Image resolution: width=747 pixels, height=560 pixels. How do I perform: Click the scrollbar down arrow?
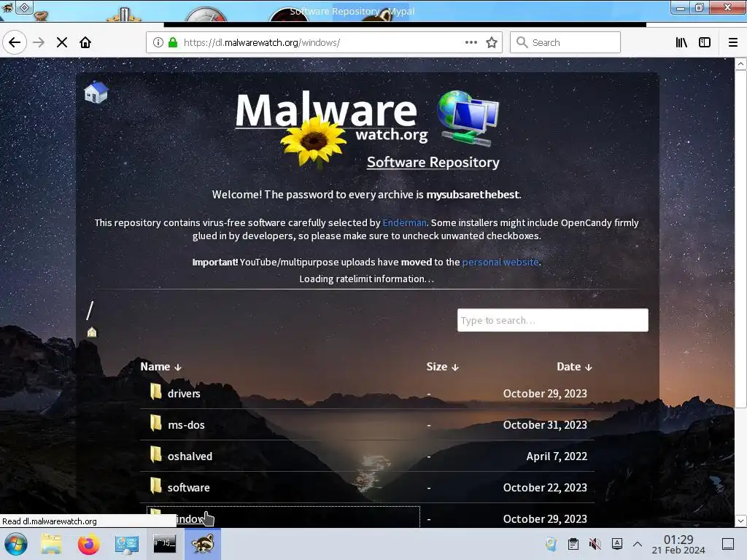(x=740, y=521)
